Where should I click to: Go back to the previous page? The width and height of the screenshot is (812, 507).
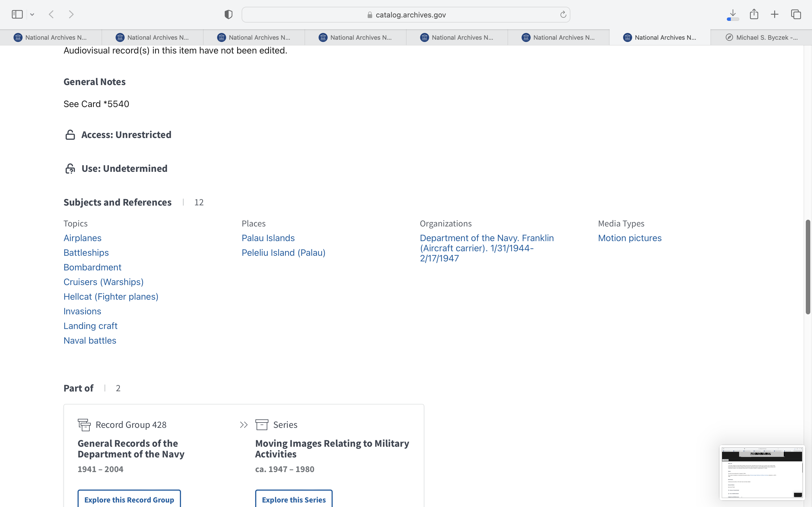(x=51, y=14)
